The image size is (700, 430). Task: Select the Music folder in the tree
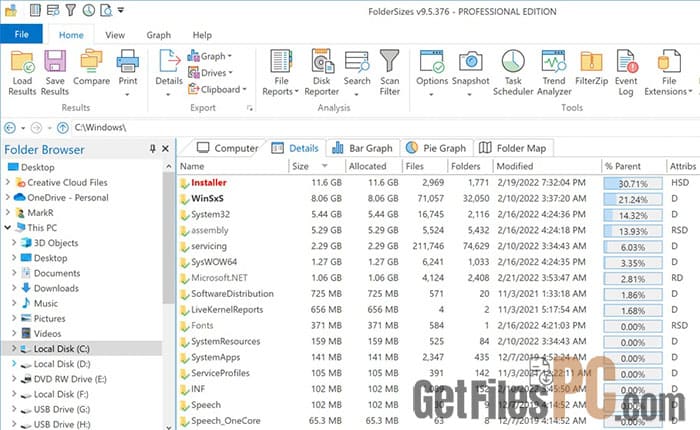tap(46, 303)
